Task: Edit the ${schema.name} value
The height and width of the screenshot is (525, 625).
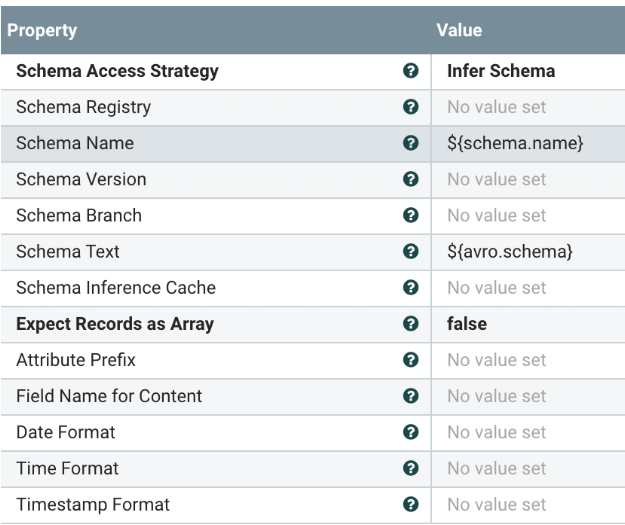Action: click(x=515, y=144)
